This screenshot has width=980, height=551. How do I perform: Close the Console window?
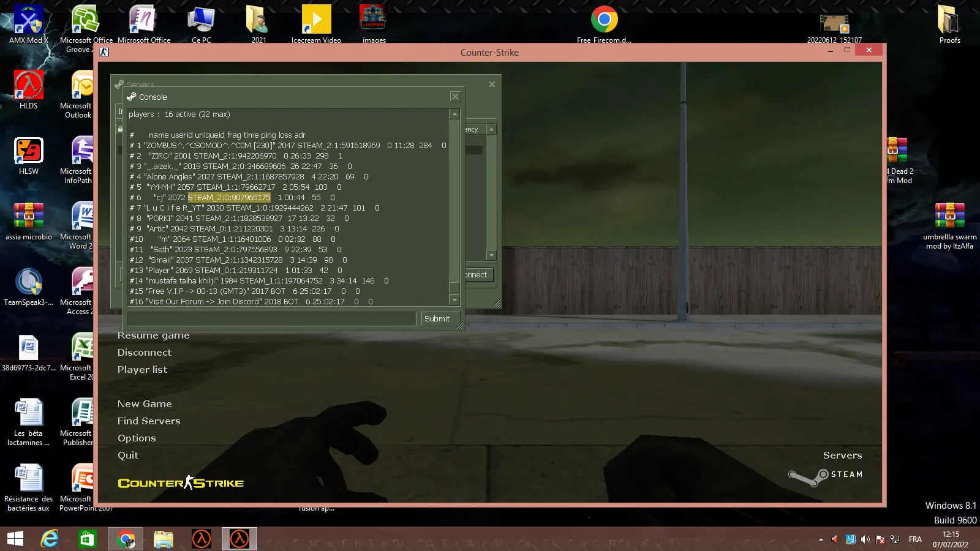point(455,97)
